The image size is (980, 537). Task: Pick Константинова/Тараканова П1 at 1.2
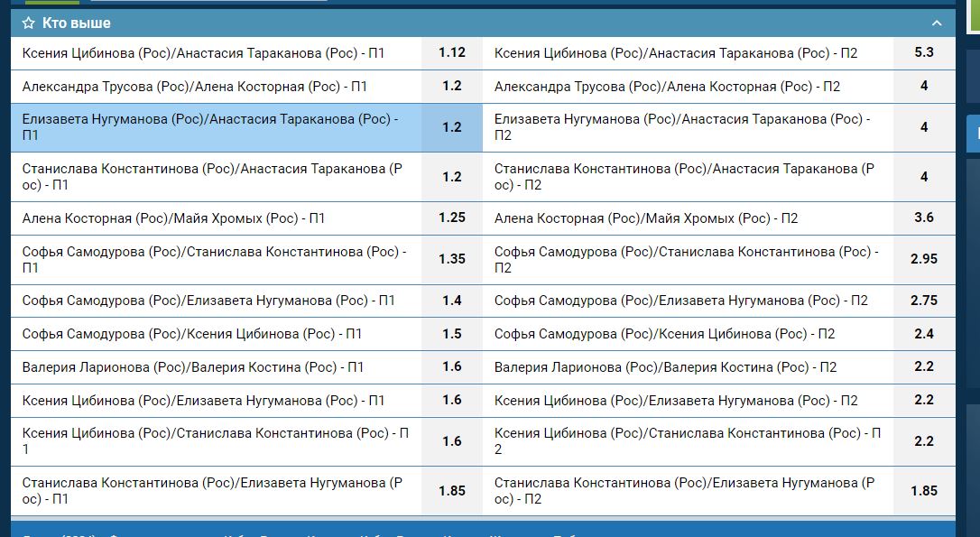pos(452,177)
